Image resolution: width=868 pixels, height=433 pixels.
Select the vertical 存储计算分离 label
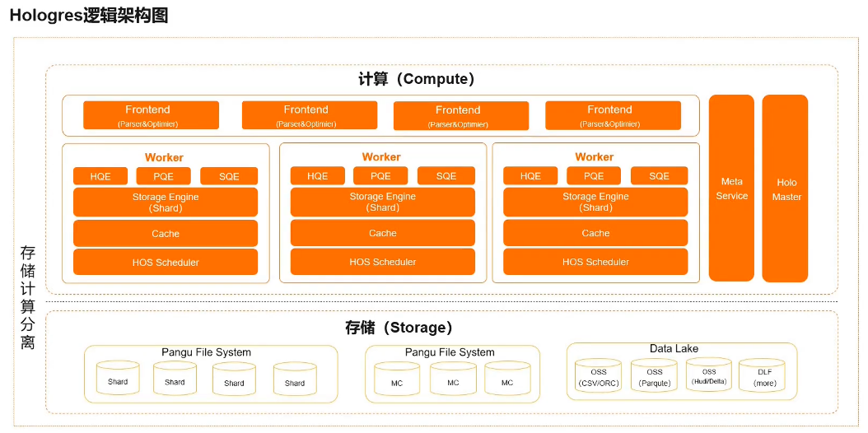point(28,298)
